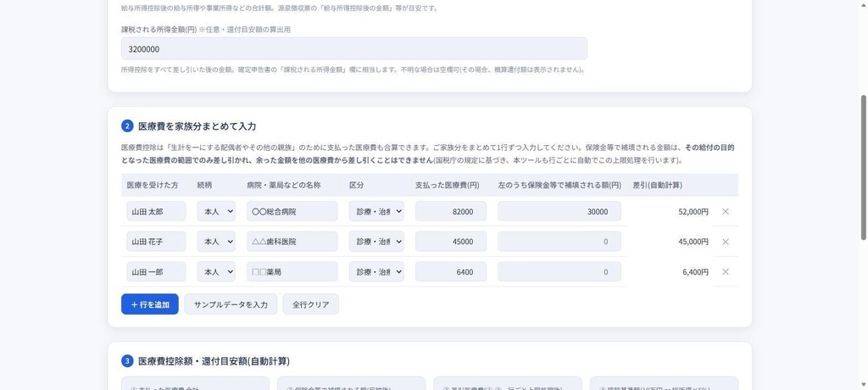
Task: Click the medical expense field showing 45000
Action: tap(451, 242)
